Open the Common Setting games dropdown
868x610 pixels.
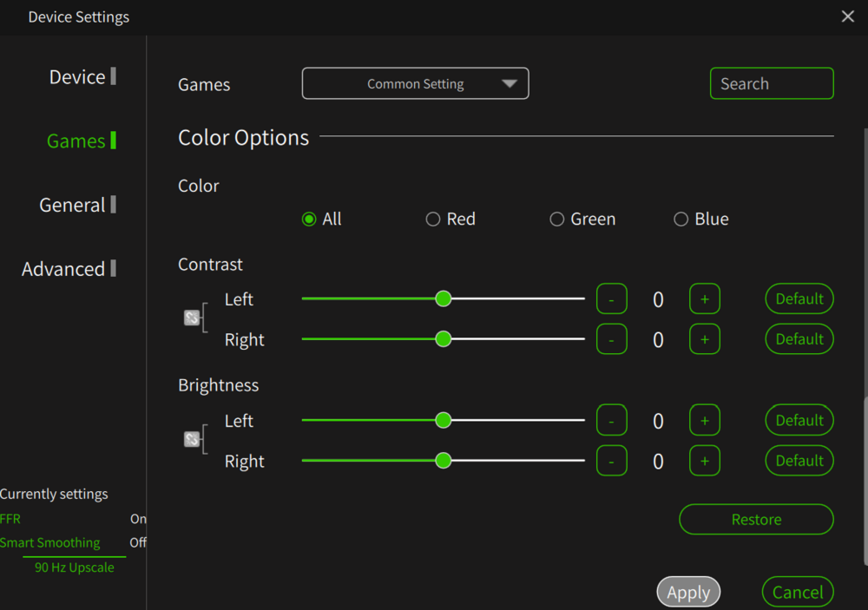(x=415, y=84)
